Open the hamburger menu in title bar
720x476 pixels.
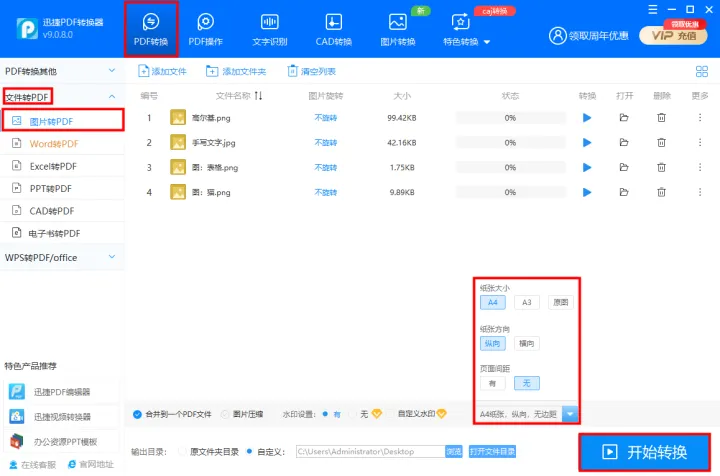coord(652,9)
